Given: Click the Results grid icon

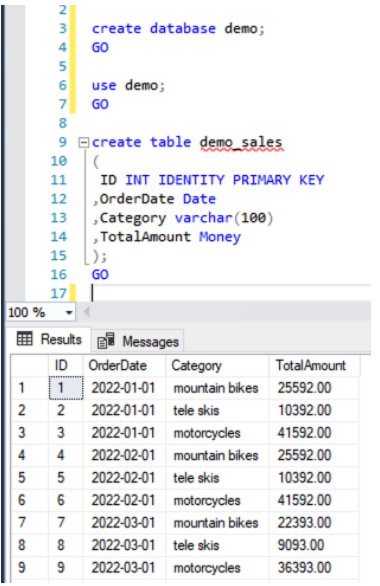Looking at the screenshot, I should pos(25,339).
